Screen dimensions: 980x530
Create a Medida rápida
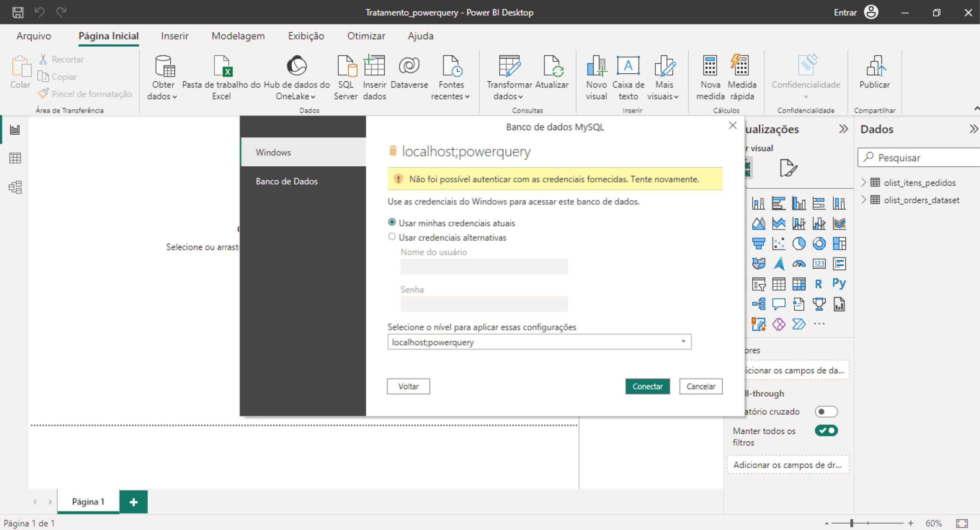[742, 78]
